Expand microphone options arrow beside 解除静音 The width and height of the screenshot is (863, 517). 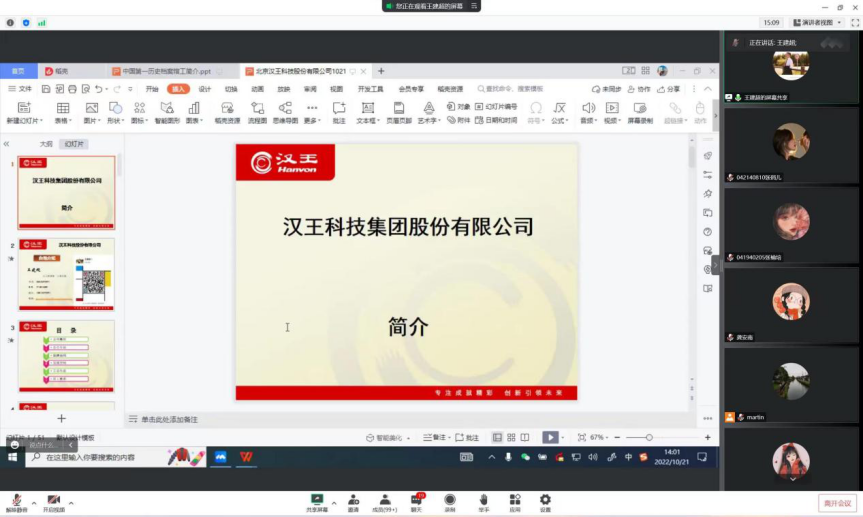tap(34, 503)
